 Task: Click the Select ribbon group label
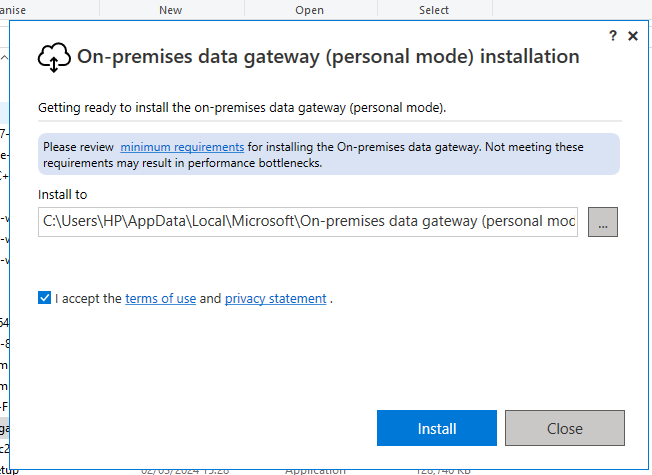tap(434, 10)
